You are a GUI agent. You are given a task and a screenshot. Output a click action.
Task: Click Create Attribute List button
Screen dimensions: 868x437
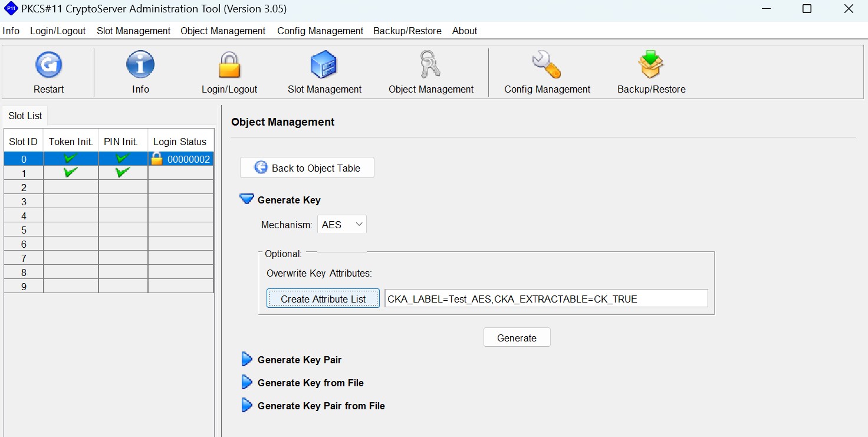click(323, 299)
